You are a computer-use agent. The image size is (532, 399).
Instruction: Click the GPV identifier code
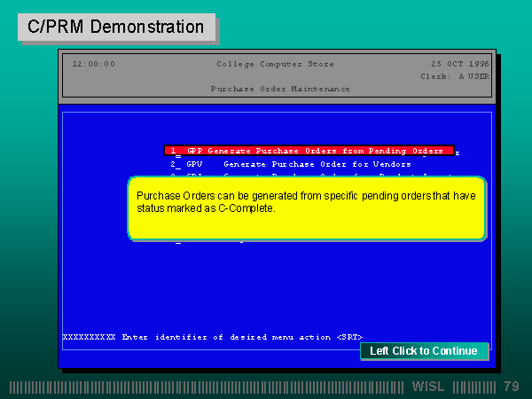[194, 164]
